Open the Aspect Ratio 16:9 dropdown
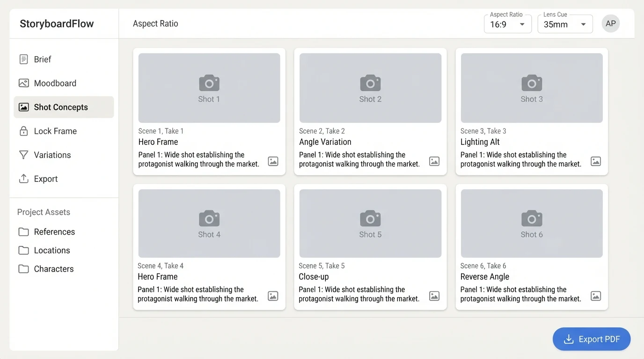Viewport: 644px width, 359px height. [508, 24]
